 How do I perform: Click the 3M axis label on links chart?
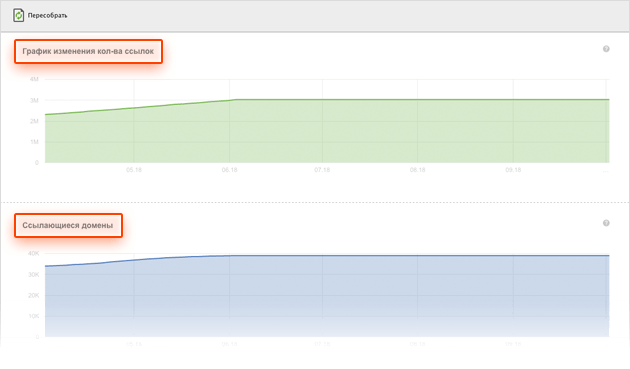pyautogui.click(x=34, y=100)
